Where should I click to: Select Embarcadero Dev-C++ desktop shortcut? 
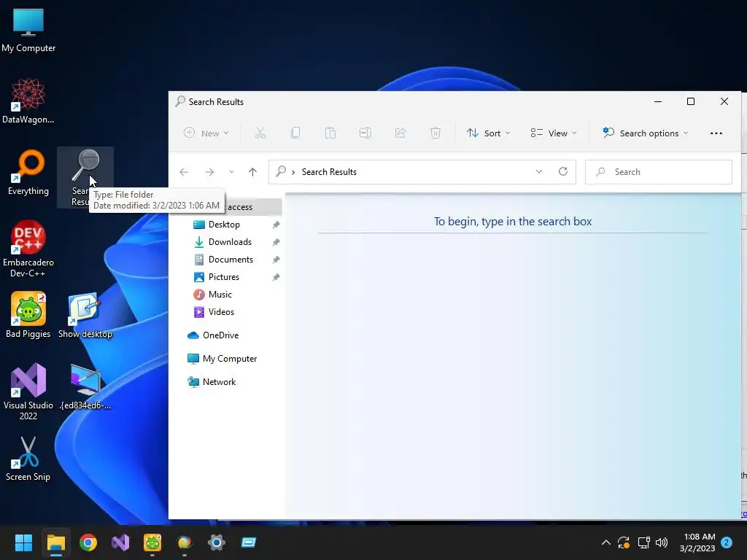pyautogui.click(x=28, y=249)
